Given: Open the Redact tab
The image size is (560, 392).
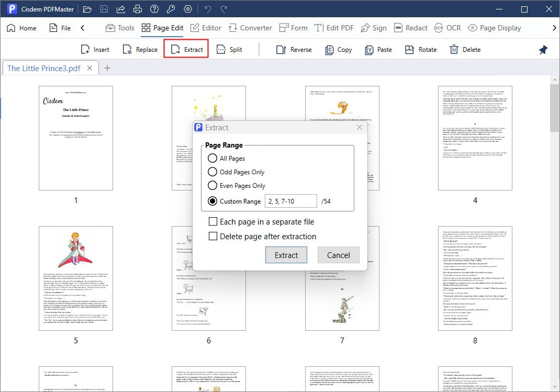Looking at the screenshot, I should point(410,28).
